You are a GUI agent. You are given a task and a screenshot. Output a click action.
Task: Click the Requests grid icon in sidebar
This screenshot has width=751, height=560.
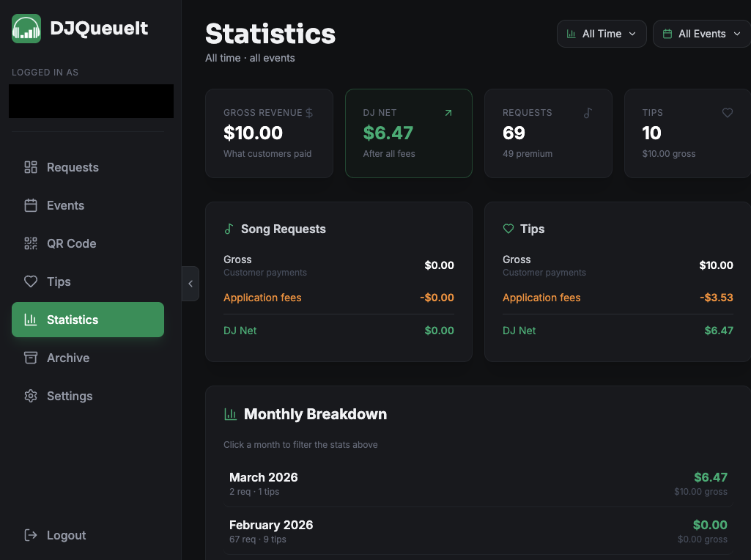31,167
